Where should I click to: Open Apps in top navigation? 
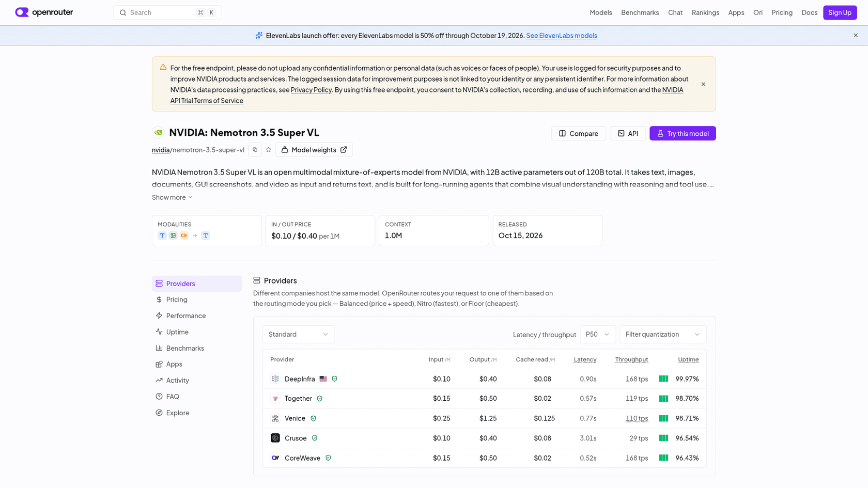click(x=736, y=12)
